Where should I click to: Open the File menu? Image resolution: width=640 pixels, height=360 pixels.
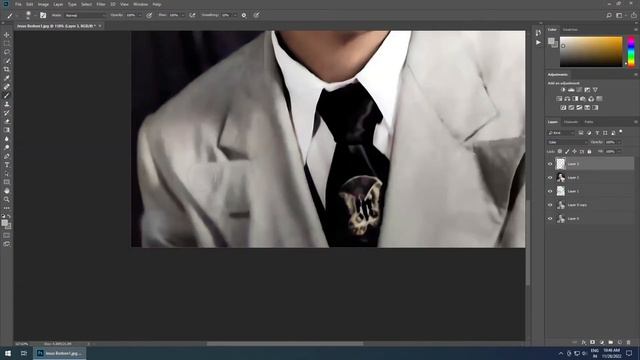pyautogui.click(x=18, y=4)
